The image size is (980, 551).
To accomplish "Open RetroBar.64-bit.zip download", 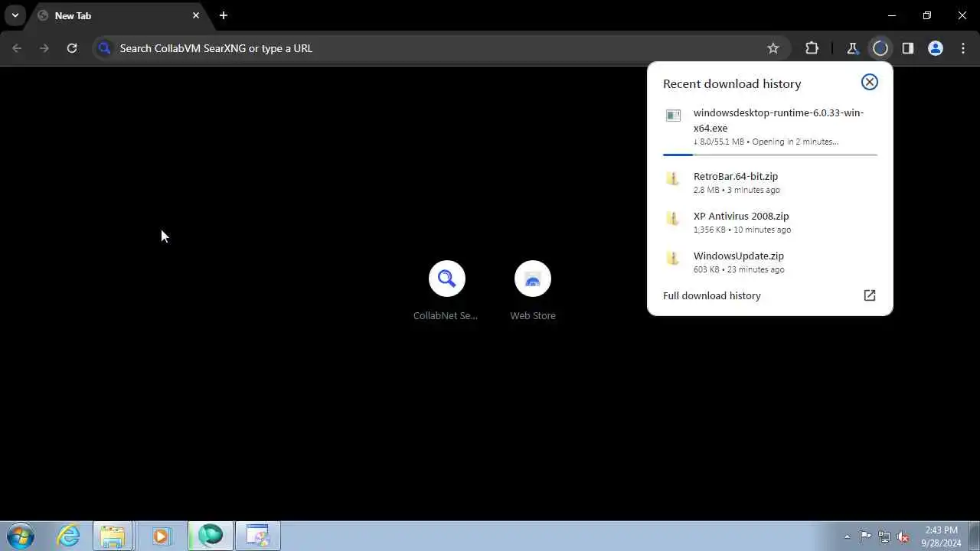I will click(770, 182).
